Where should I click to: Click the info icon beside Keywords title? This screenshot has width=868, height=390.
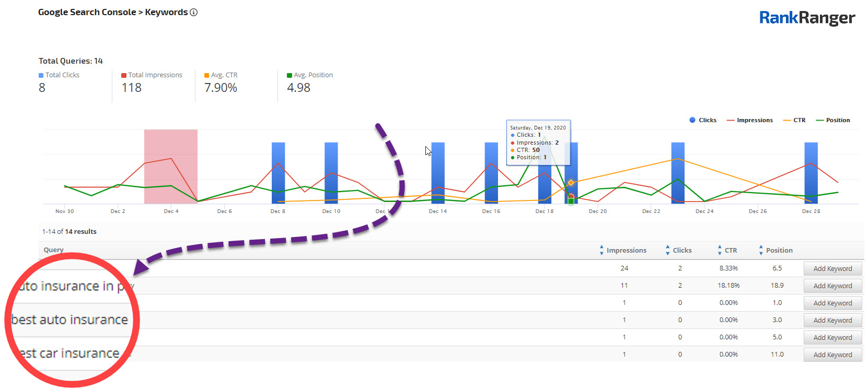pos(194,13)
